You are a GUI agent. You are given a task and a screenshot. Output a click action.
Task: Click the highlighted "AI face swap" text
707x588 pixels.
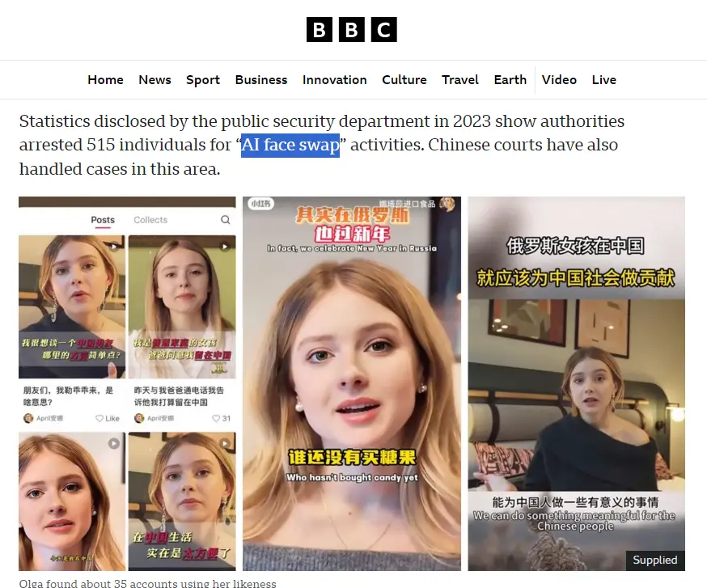[x=290, y=146]
